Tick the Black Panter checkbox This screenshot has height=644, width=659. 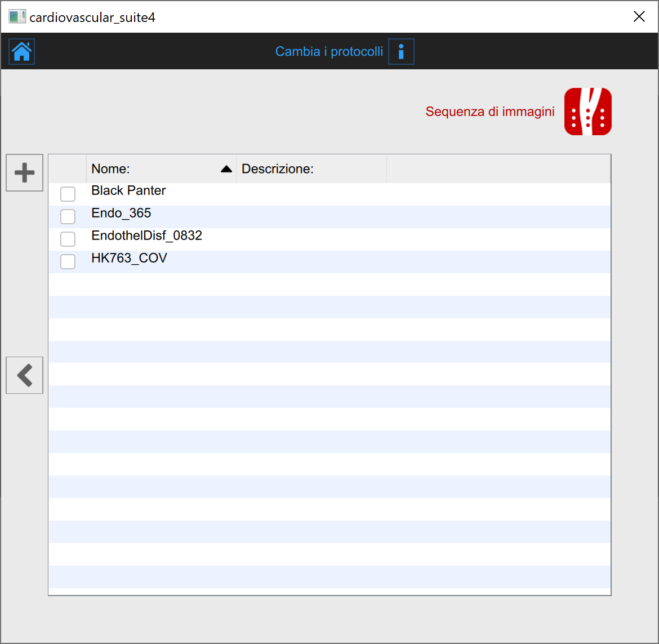68,194
